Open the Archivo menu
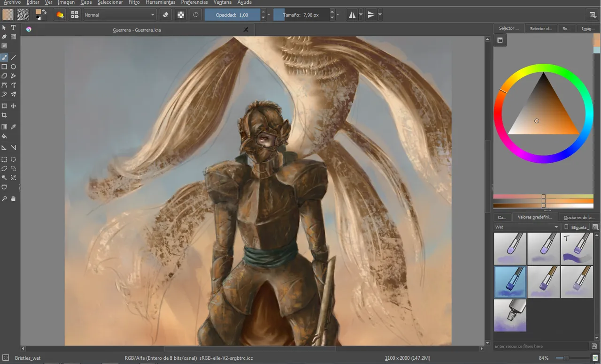The width and height of the screenshot is (601, 364). (12, 2)
